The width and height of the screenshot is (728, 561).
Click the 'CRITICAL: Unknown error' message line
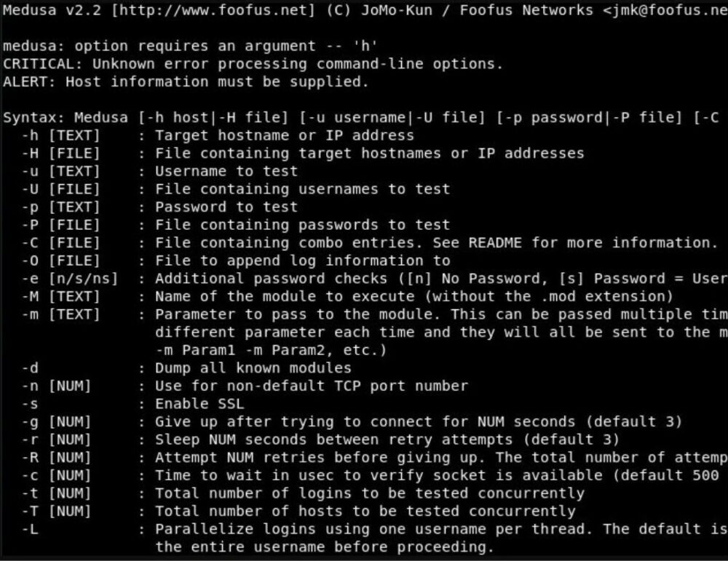(x=253, y=63)
